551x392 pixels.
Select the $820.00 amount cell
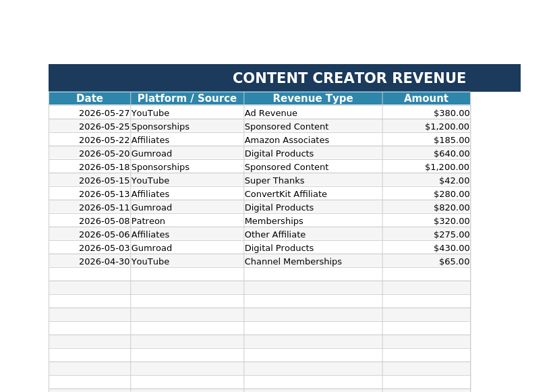(426, 207)
